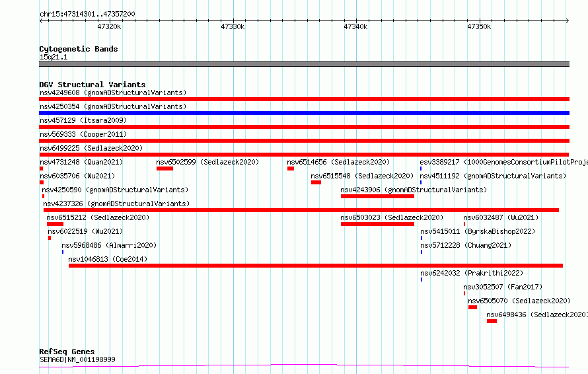Click the 47320k ruler tick label

coord(109,26)
